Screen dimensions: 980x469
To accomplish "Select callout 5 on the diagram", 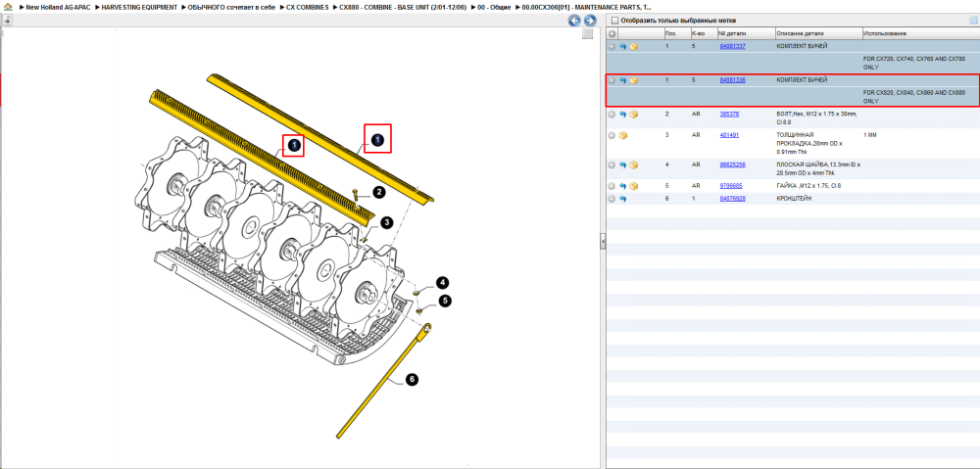I will click(444, 301).
